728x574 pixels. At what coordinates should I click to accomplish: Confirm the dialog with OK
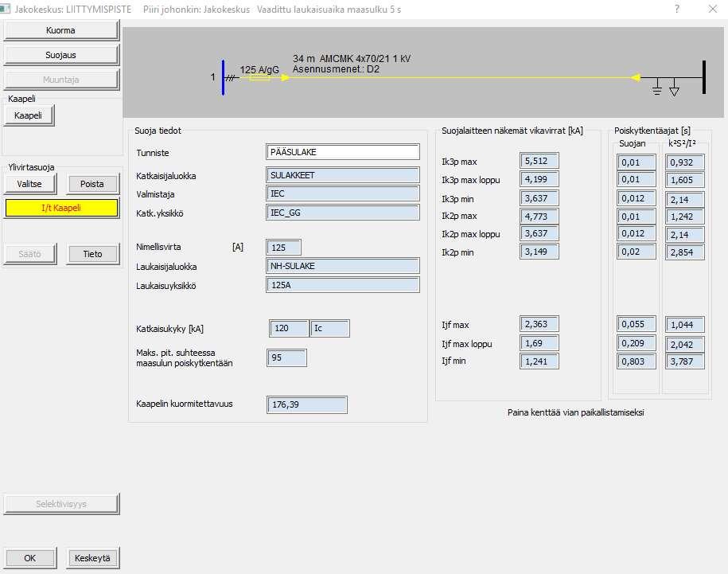pyautogui.click(x=29, y=558)
